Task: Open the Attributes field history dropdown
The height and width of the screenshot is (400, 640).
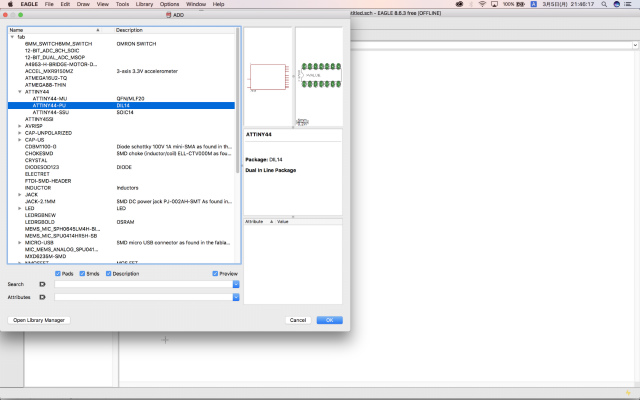Action: click(236, 297)
